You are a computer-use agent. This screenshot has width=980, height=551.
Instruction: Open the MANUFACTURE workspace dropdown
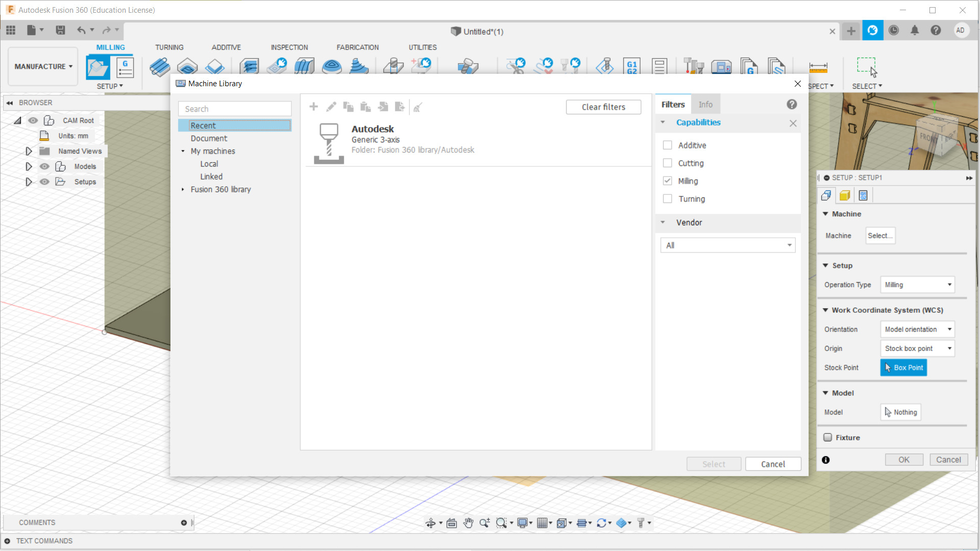(43, 67)
